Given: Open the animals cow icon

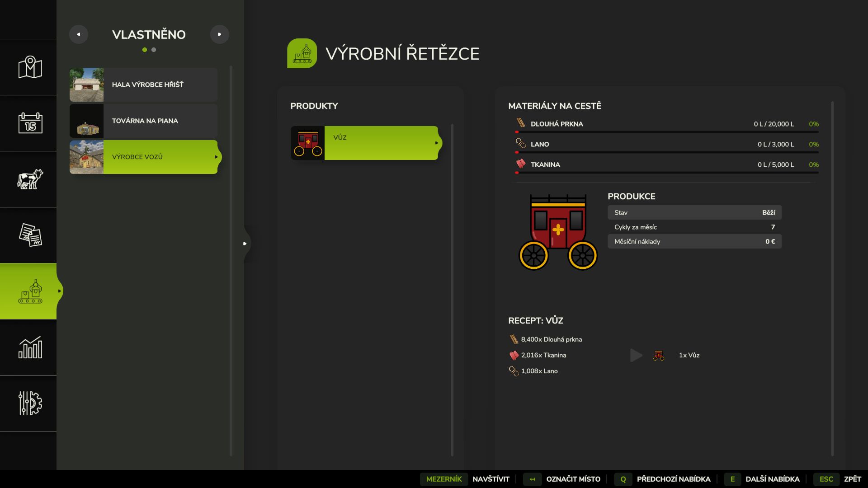Looking at the screenshot, I should (30, 179).
